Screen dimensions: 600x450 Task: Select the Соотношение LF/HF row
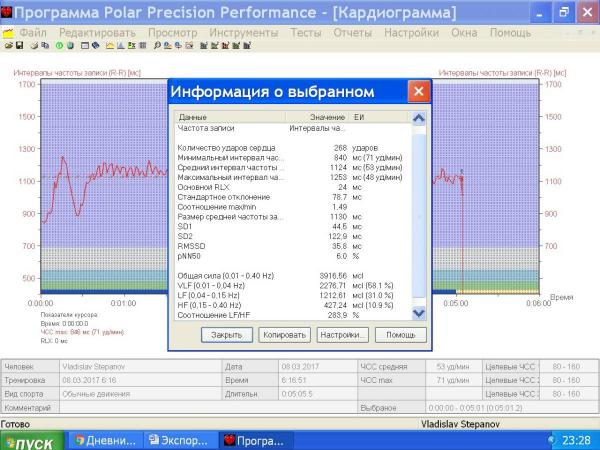[293, 315]
